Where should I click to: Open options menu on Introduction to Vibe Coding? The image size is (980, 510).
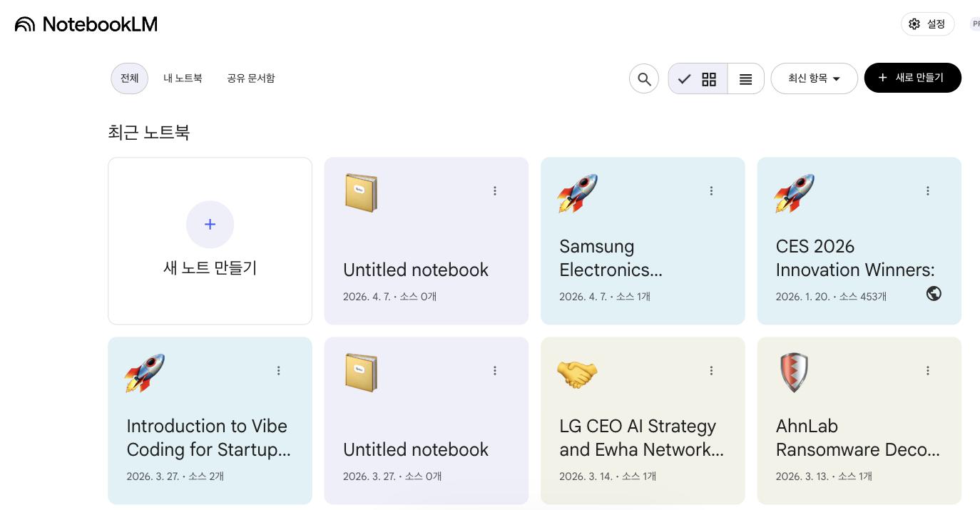click(278, 370)
